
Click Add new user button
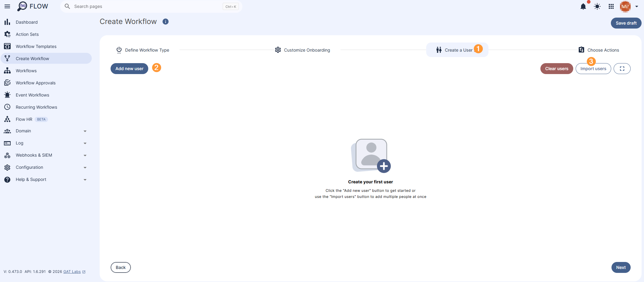coord(129,69)
